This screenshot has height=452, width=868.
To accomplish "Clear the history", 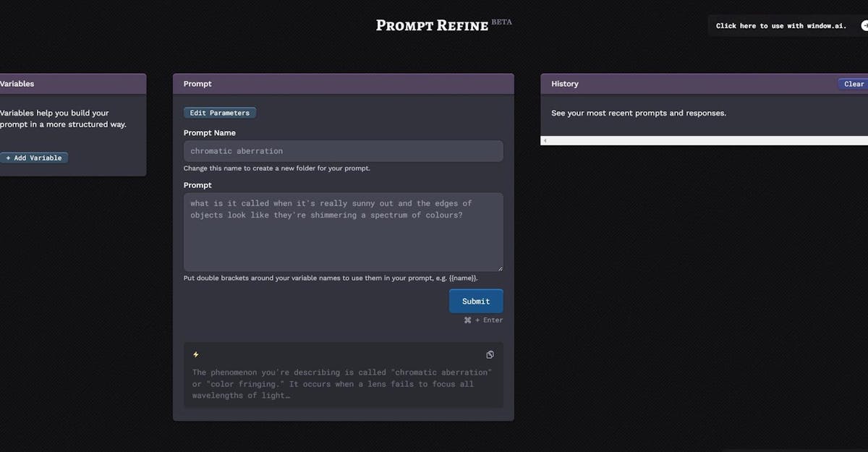I will pos(854,84).
